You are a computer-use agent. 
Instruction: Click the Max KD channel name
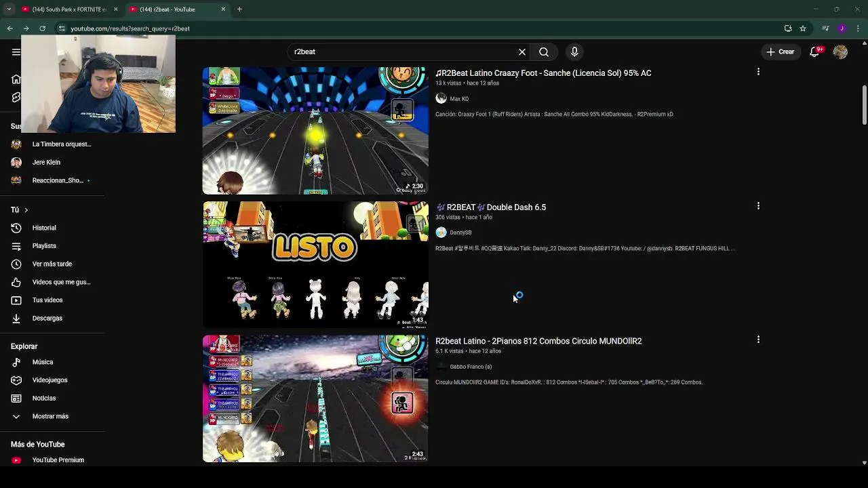459,99
